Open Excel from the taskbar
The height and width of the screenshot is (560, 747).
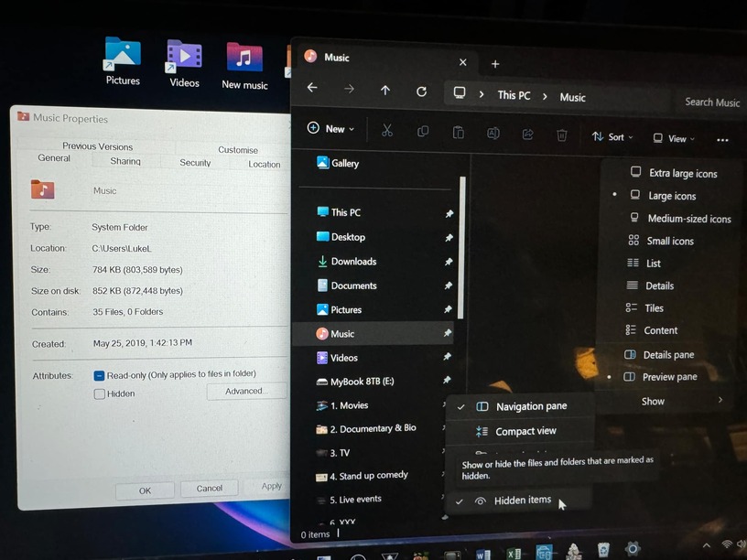pyautogui.click(x=514, y=554)
